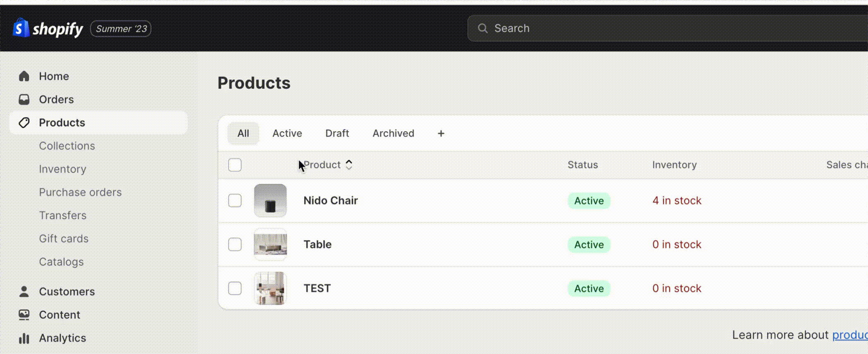Open Purchase orders submenu item
Image resolution: width=868 pixels, height=354 pixels.
pos(80,192)
